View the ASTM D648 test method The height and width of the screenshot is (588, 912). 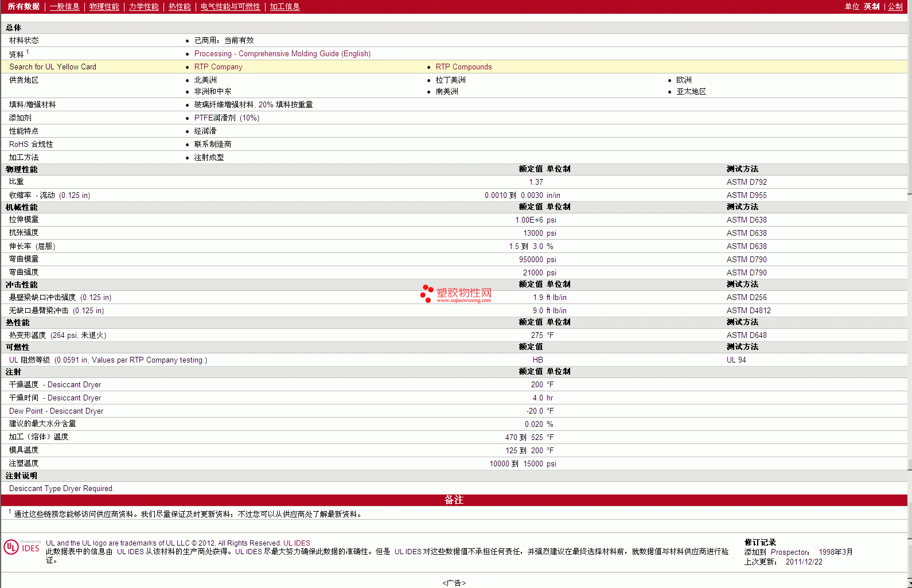[x=746, y=336]
